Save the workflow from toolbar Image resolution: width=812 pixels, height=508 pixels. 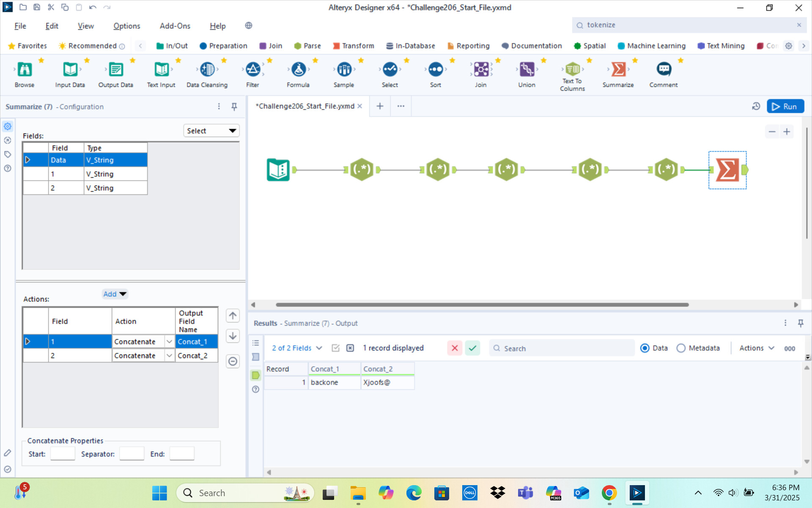click(x=37, y=7)
